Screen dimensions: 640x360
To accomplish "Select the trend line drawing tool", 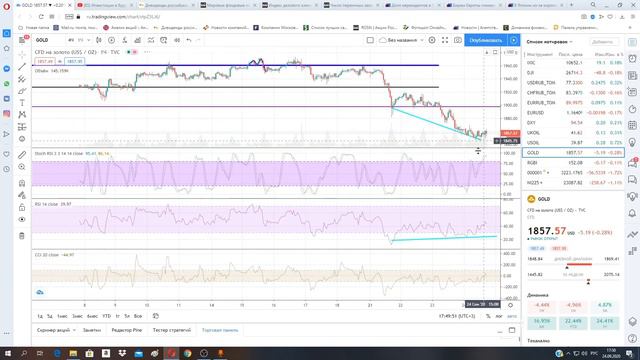I will pos(22,67).
